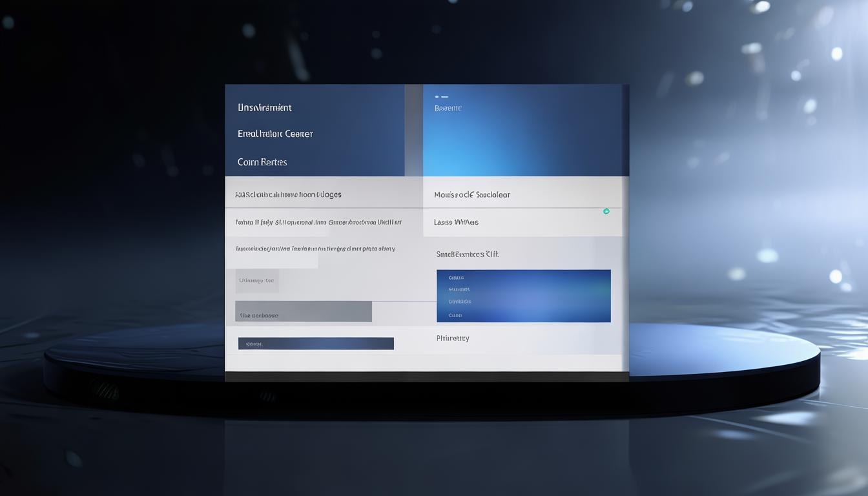This screenshot has height=496, width=868.
Task: Select the second entry in the blue panel
Action: [x=459, y=289]
